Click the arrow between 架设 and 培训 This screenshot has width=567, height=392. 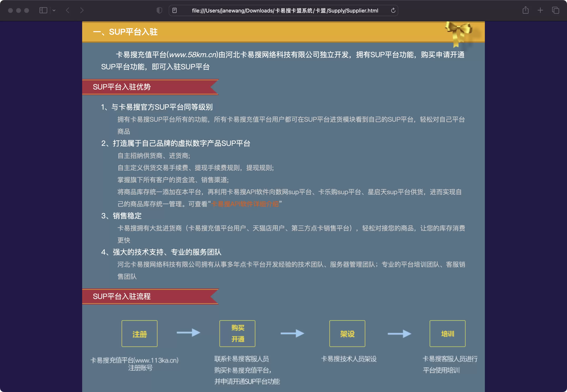point(399,334)
